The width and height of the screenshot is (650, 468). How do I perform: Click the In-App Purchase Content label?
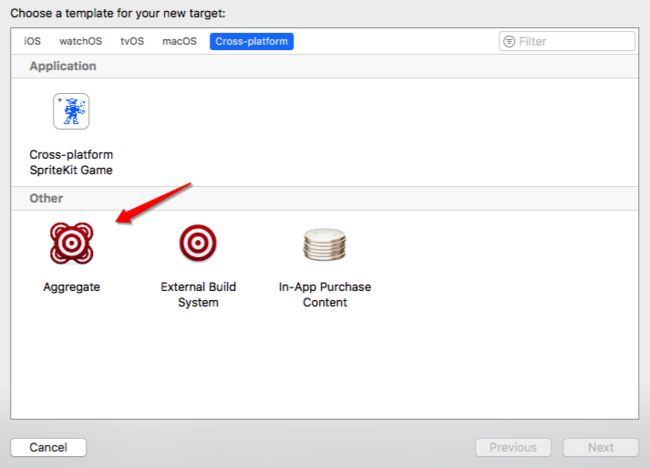click(x=325, y=294)
